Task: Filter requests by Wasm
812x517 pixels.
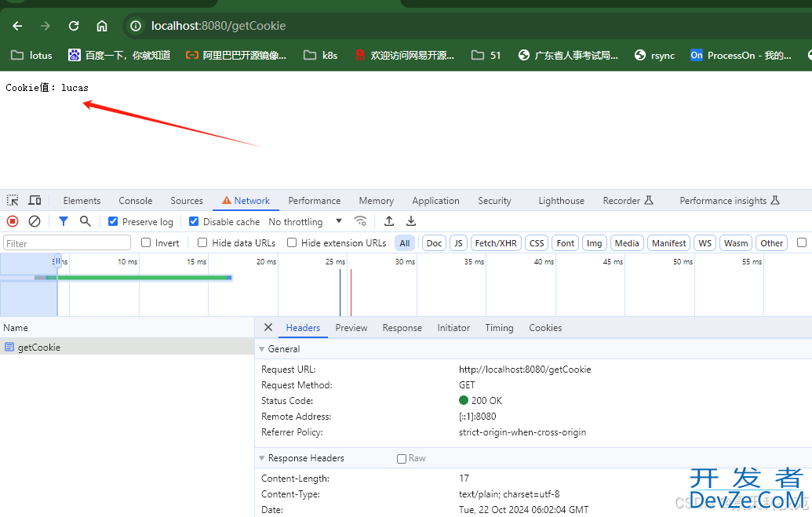Action: [736, 243]
